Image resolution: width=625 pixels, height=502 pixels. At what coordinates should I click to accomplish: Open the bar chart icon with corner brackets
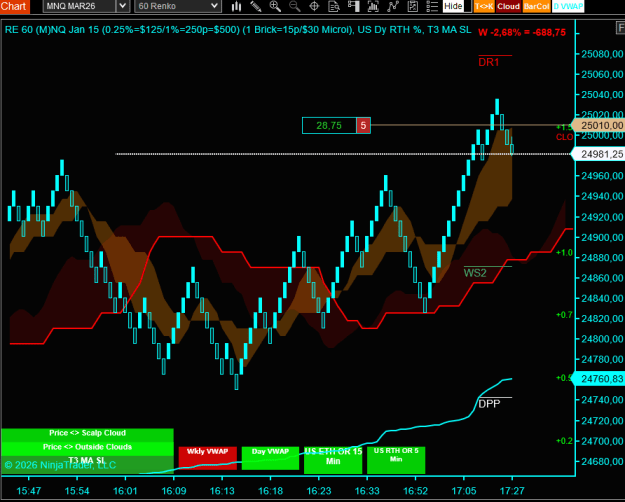coord(373,6)
